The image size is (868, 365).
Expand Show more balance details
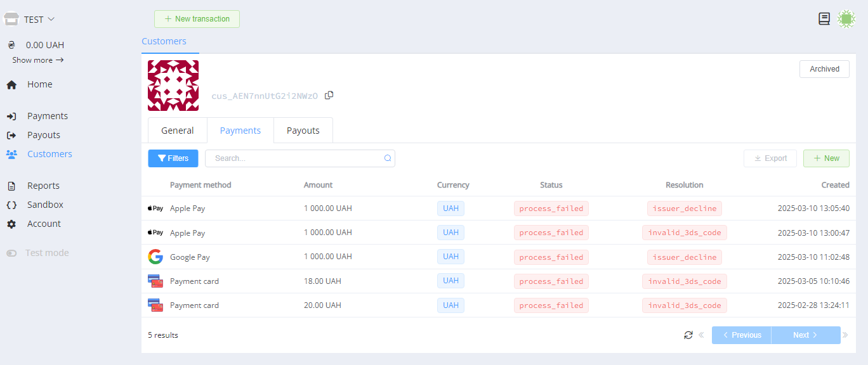pos(38,60)
